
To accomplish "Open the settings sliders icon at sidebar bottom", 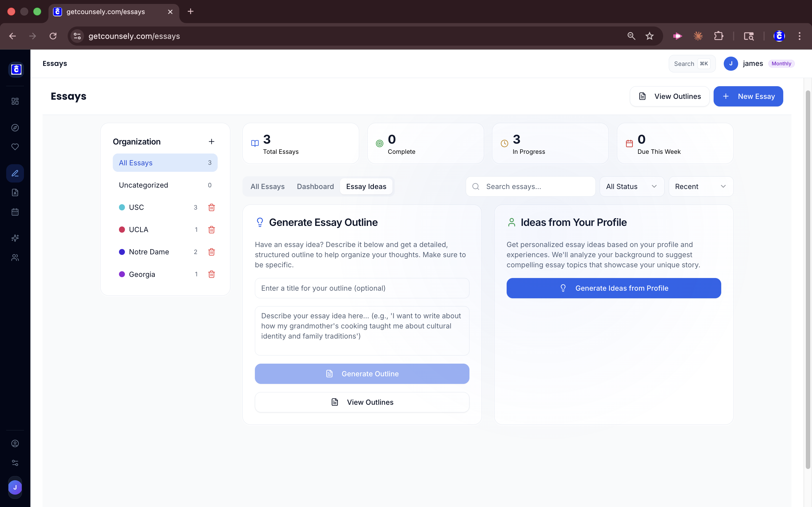I will pyautogui.click(x=15, y=463).
